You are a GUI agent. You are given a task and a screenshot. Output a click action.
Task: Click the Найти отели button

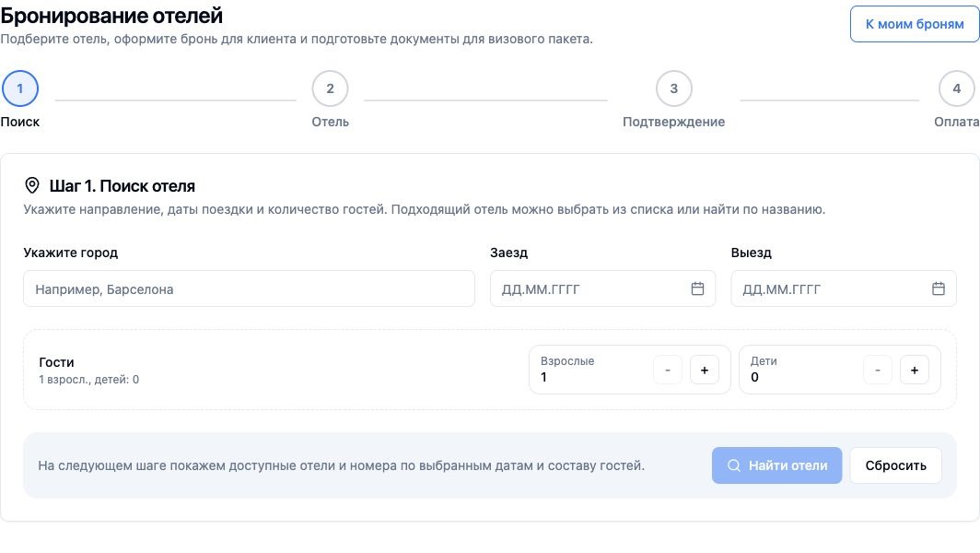pos(776,465)
